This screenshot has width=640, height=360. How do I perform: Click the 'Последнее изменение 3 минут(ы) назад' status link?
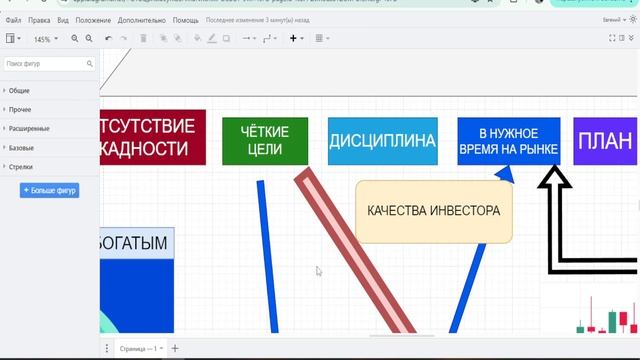258,20
